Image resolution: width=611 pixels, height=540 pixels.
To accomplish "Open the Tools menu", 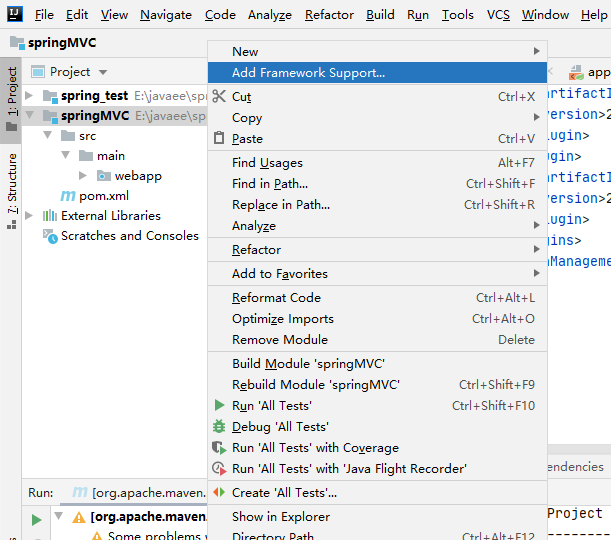I will click(x=457, y=15).
